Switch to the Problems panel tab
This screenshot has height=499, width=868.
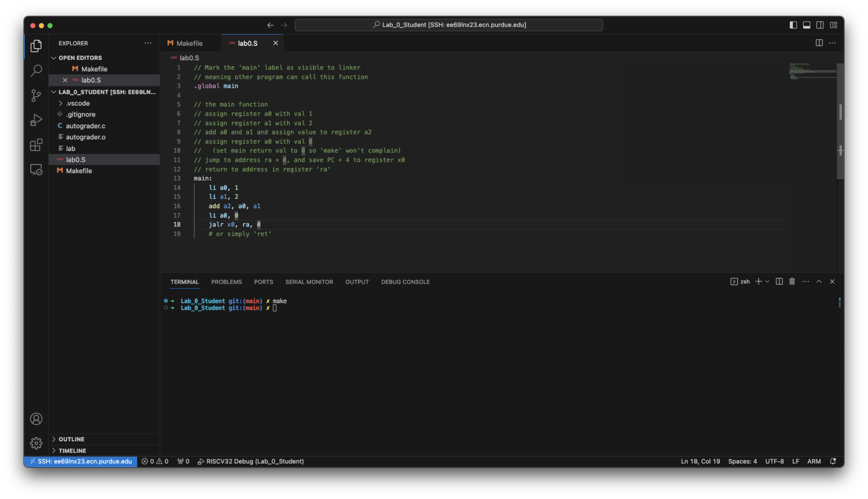[226, 282]
